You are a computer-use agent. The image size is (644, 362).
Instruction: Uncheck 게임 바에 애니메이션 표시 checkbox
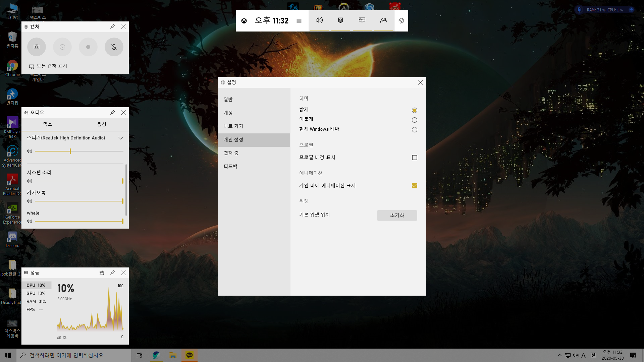coord(415,186)
